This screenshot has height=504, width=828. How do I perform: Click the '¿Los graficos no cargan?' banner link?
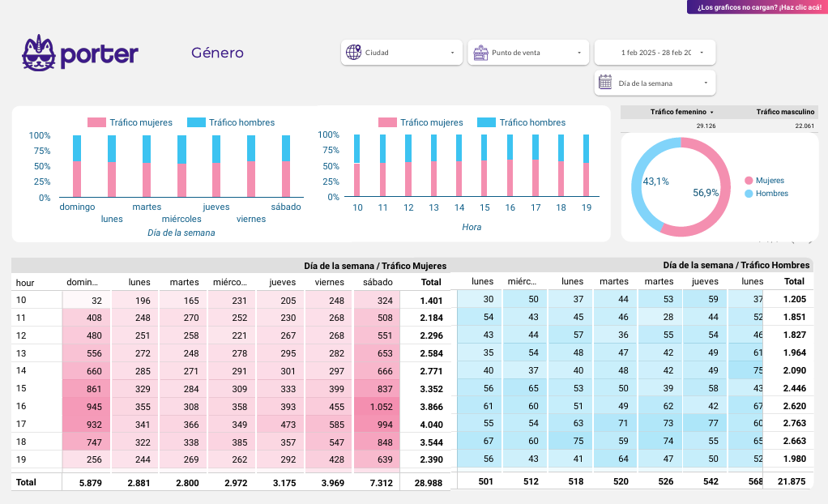click(758, 6)
